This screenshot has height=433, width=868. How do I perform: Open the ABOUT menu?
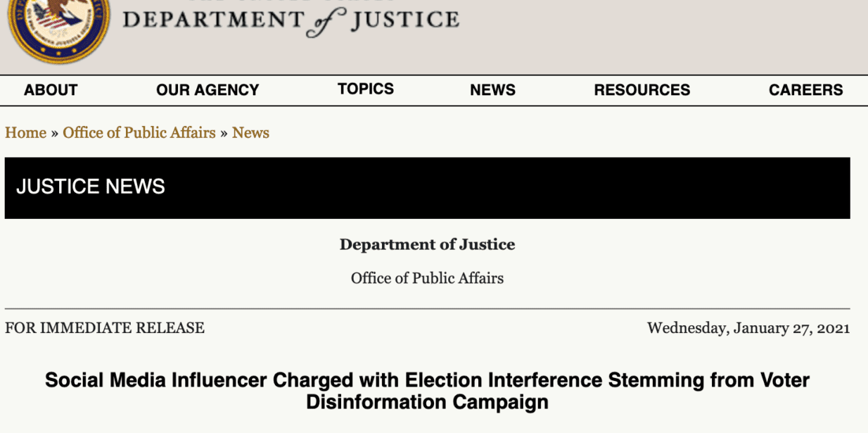pyautogui.click(x=51, y=90)
